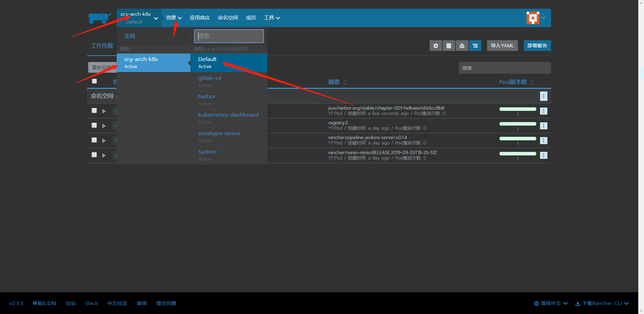Viewport: 644px width, 314px height.
Task: Select the kubernetes-dashboard project
Action: (229, 118)
